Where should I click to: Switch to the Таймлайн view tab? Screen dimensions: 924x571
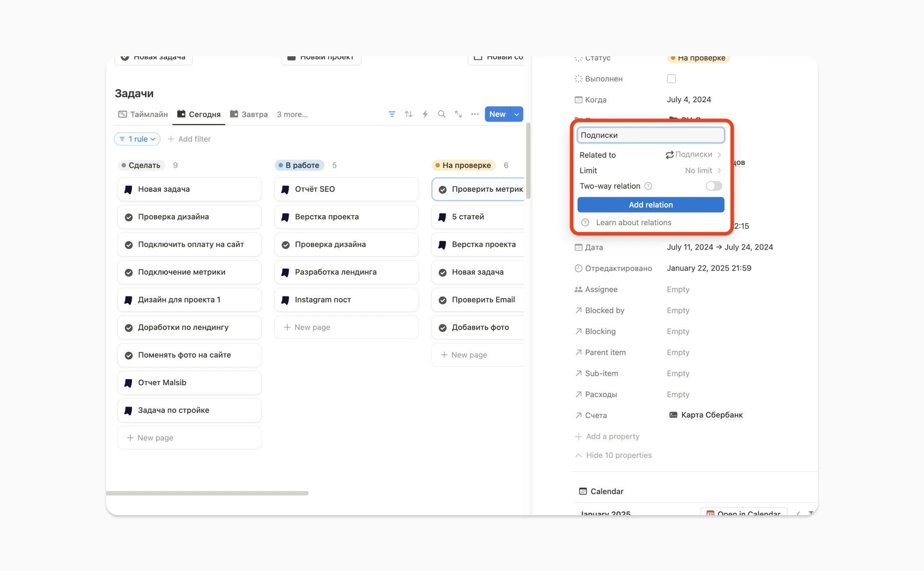(143, 115)
